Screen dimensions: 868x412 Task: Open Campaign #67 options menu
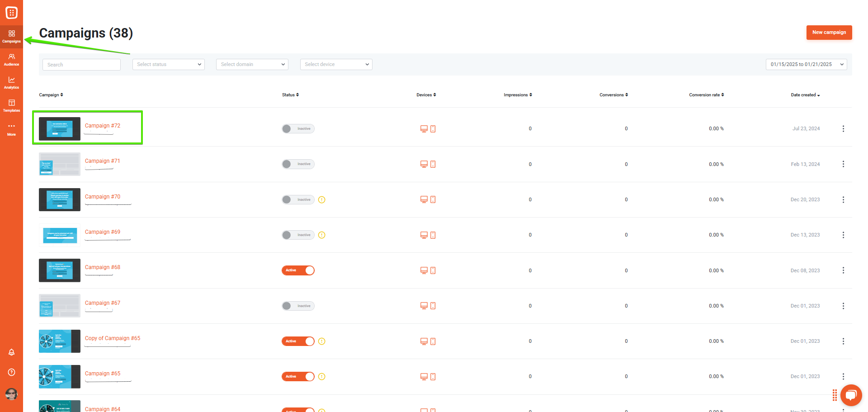tap(843, 306)
